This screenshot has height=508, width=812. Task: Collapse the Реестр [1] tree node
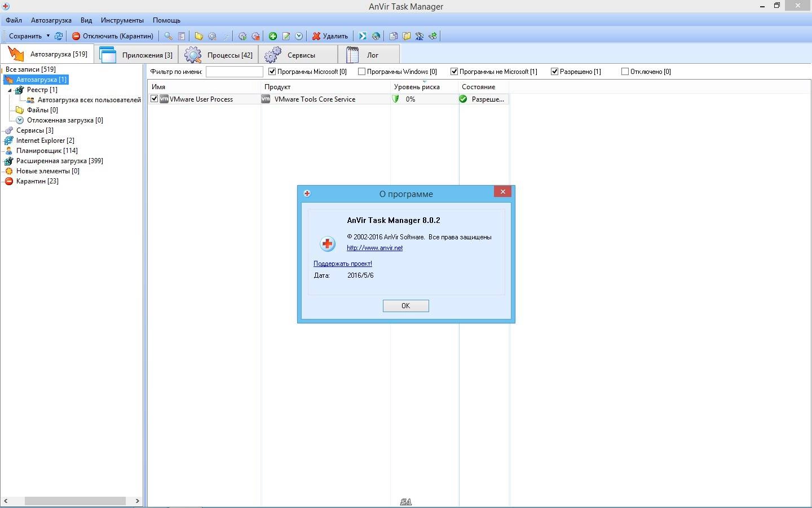10,90
